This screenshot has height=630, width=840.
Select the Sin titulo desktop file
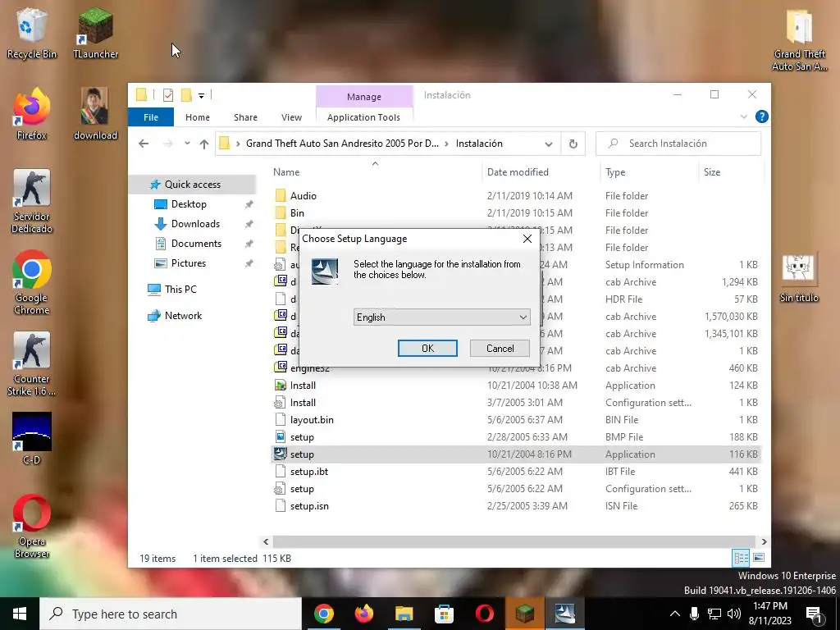click(799, 278)
